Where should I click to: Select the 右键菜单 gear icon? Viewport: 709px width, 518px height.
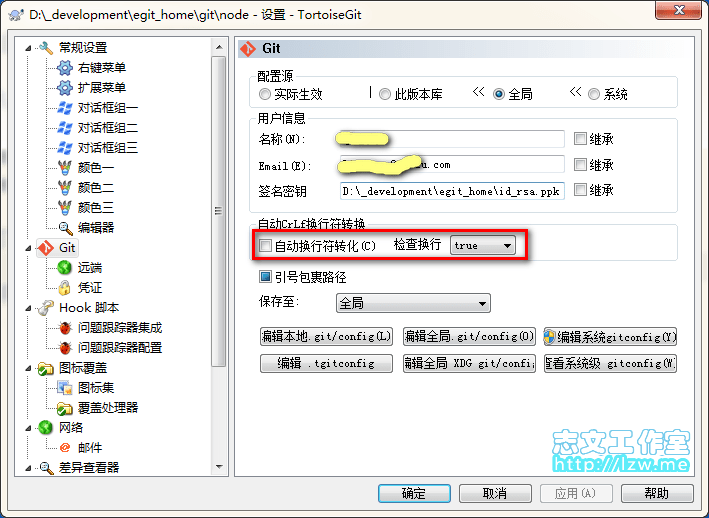(x=65, y=68)
